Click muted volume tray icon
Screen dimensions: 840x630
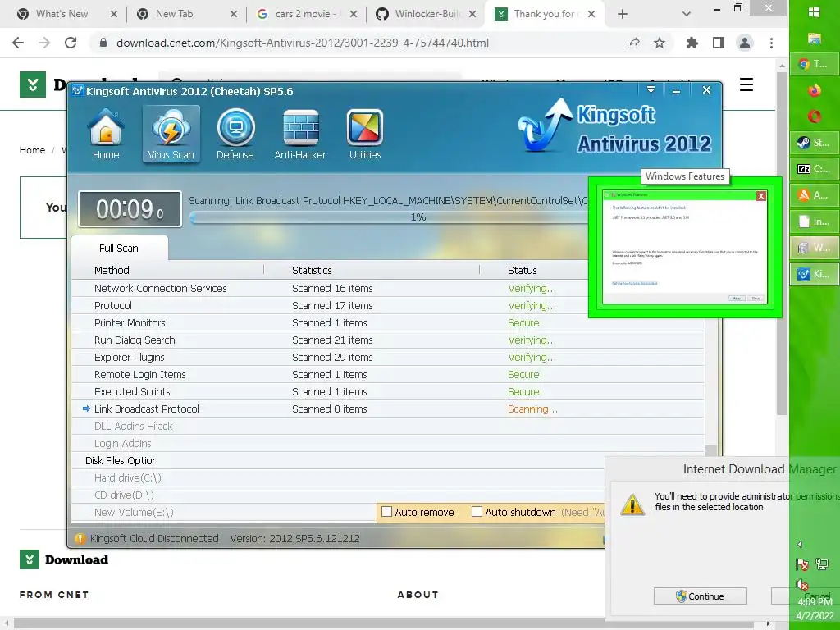point(802,584)
